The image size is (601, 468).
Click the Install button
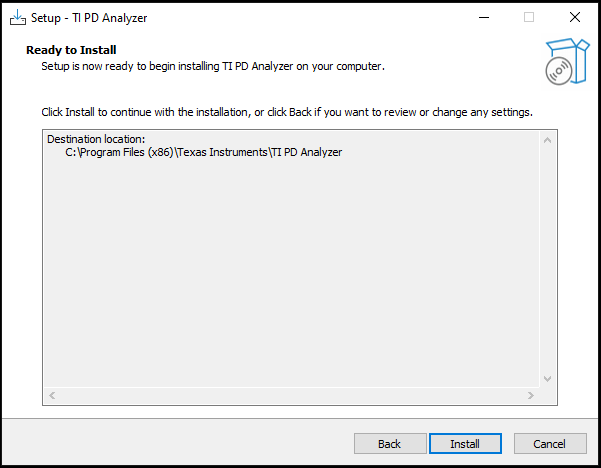(465, 443)
